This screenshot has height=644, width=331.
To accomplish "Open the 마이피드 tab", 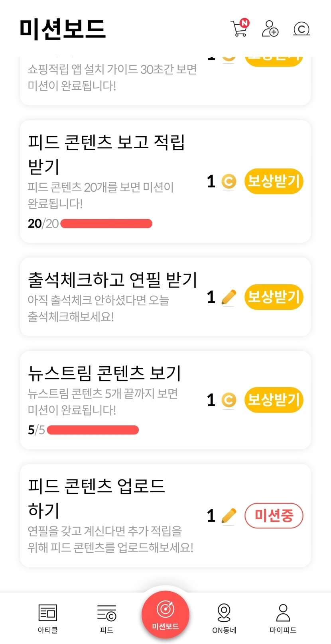I will click(283, 618).
